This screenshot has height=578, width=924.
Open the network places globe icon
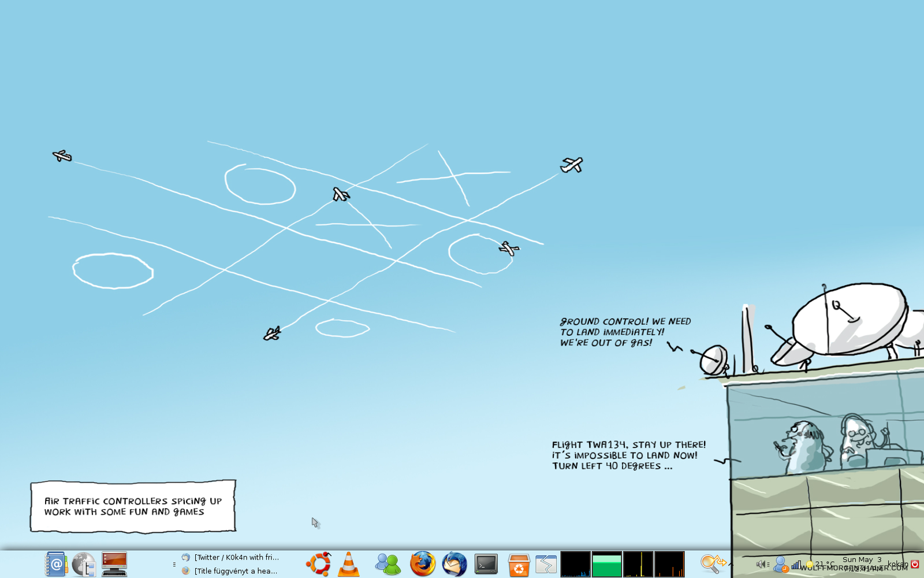84,564
